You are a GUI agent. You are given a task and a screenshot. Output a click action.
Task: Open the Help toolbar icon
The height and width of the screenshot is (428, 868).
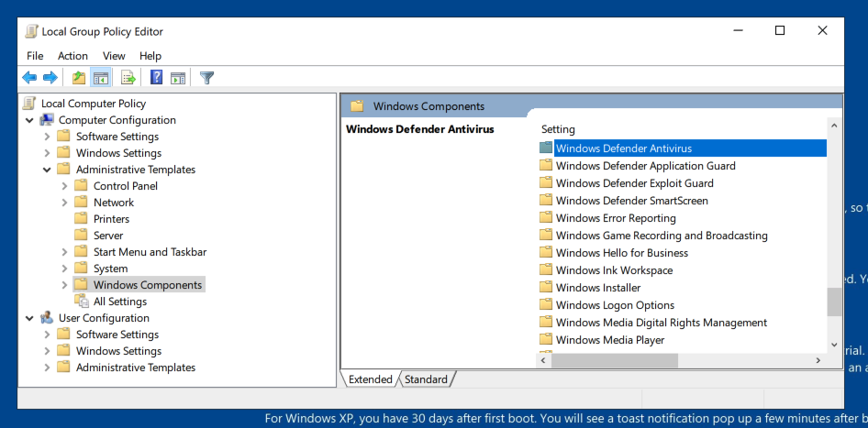[156, 77]
